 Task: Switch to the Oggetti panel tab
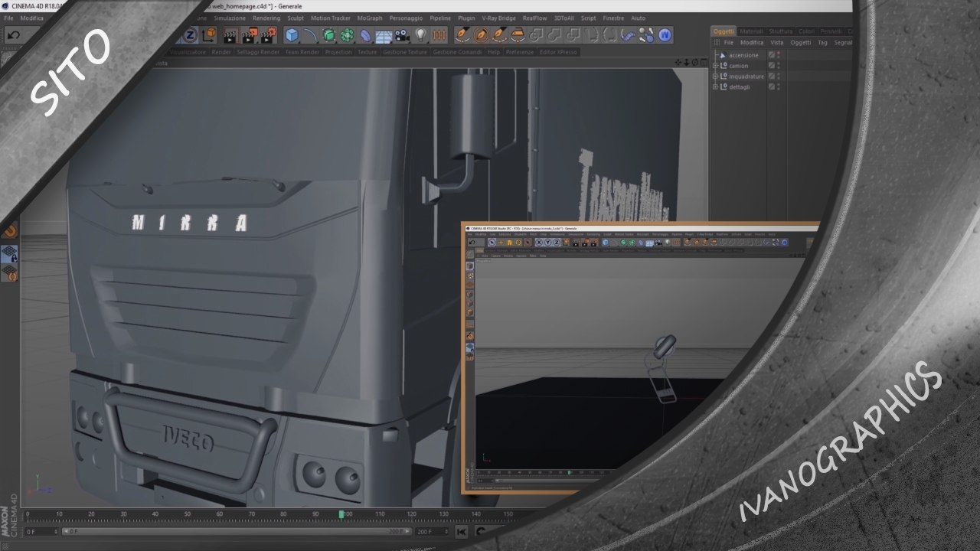pos(724,31)
